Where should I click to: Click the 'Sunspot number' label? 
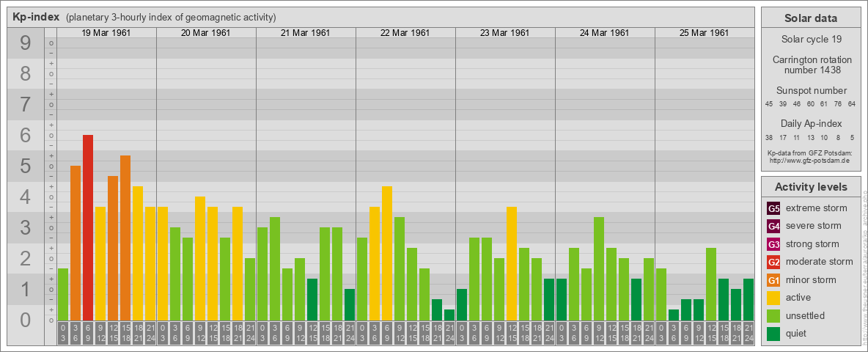[x=810, y=91]
